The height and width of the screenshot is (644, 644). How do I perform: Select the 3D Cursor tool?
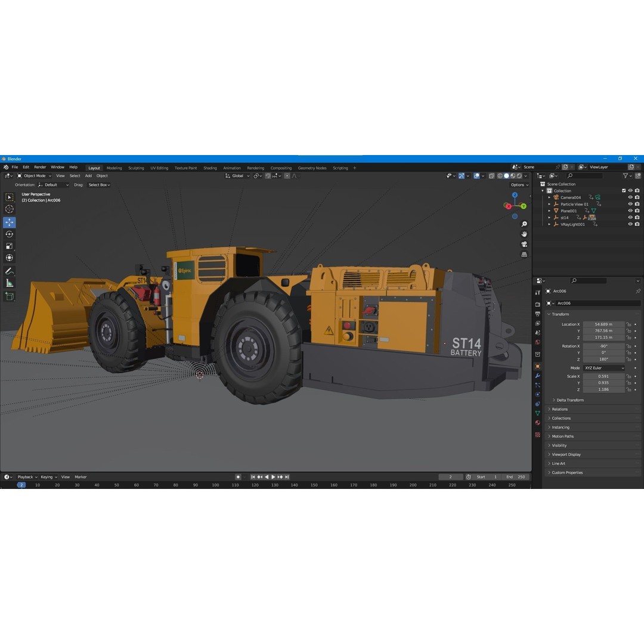(10, 209)
